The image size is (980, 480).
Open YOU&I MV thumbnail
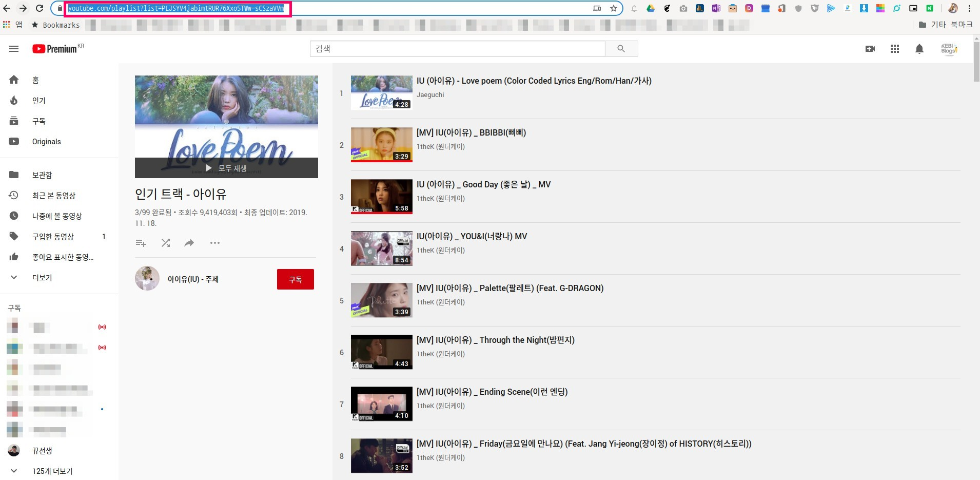(x=382, y=248)
